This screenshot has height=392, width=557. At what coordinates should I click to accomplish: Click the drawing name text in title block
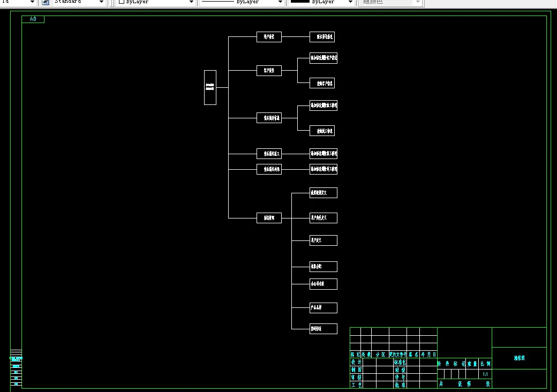519,358
